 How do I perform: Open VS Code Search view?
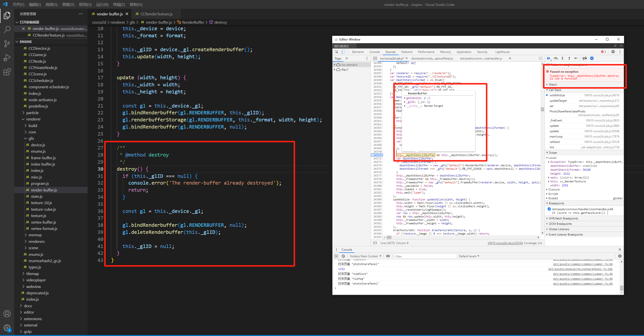[7, 30]
